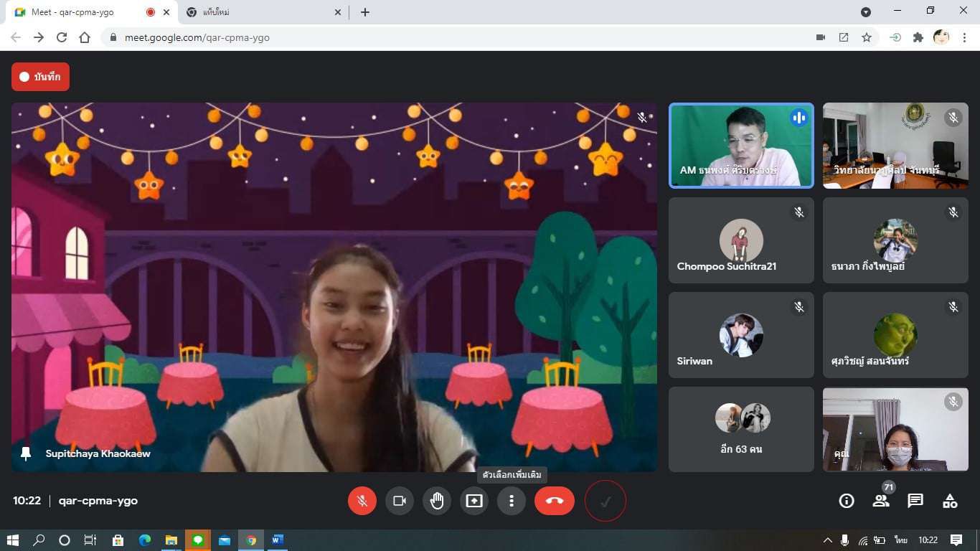Click the present screen icon
Image resolution: width=980 pixels, height=551 pixels.
(474, 501)
